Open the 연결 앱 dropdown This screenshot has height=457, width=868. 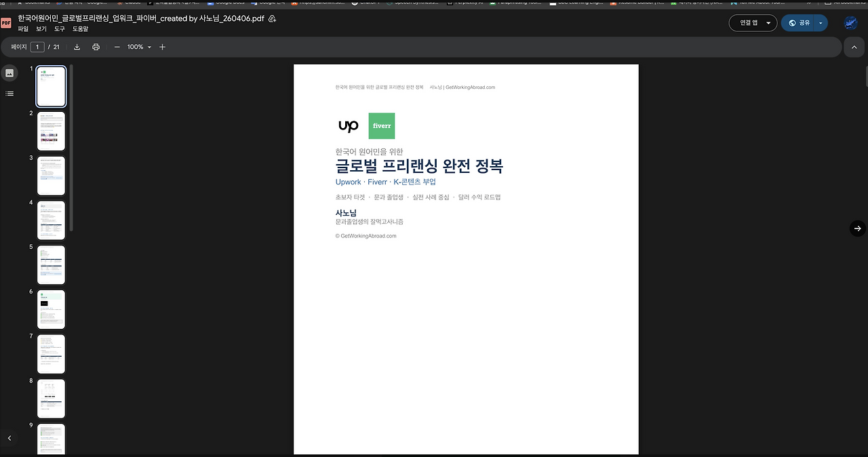point(753,23)
